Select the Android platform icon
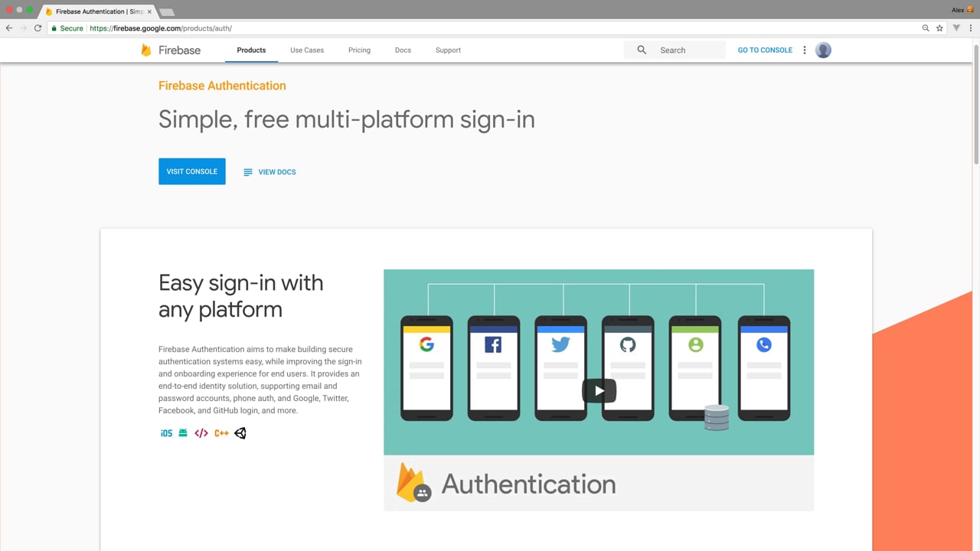The image size is (980, 551). pos(183,433)
